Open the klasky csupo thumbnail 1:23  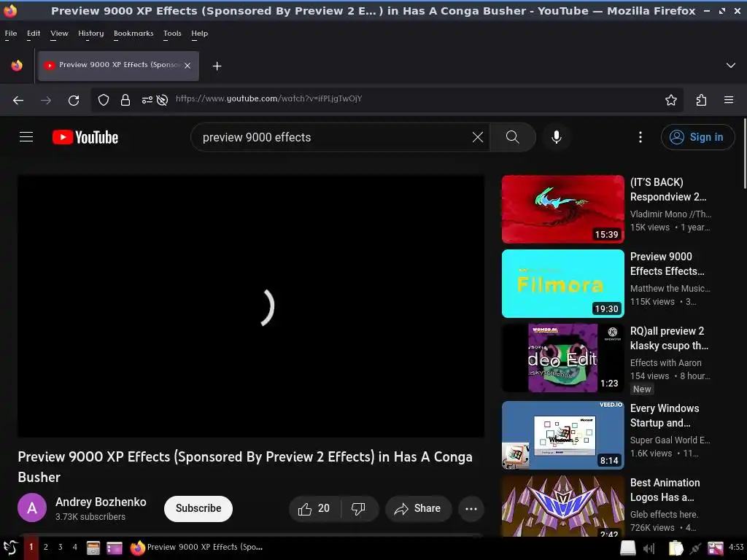(x=562, y=357)
